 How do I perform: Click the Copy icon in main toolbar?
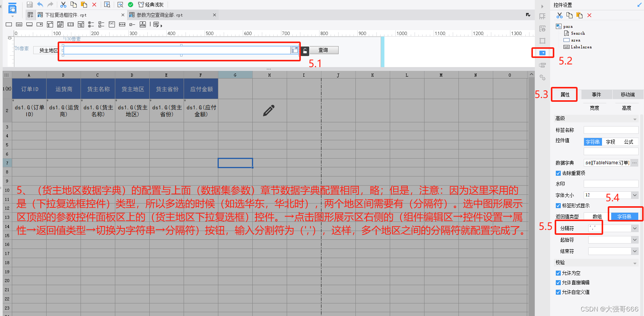click(x=74, y=5)
